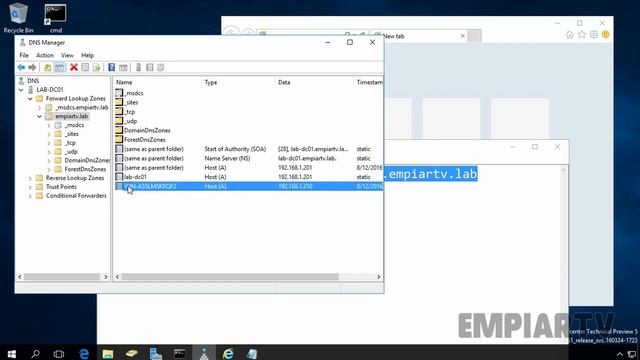Screen dimensions: 640x360
Task: Click the red Delete X toolbar icon
Action: (74, 67)
